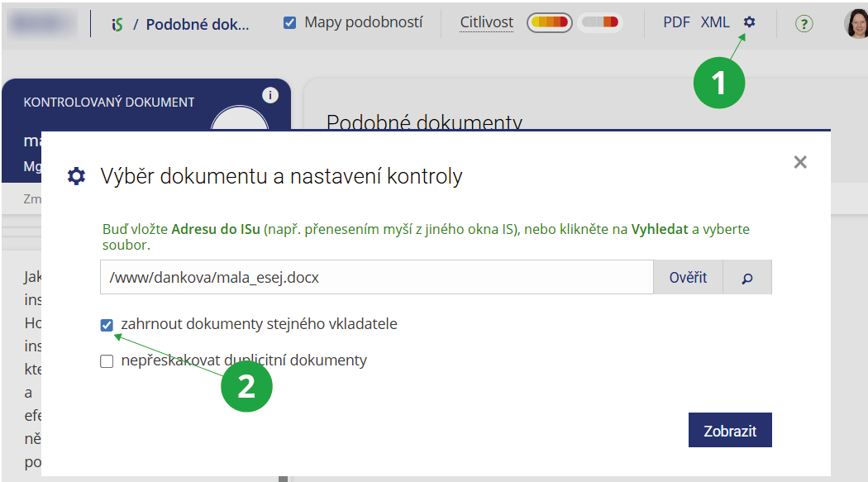Select the low sensitivity Citlivost toggle
The image size is (868, 482).
coord(600,23)
